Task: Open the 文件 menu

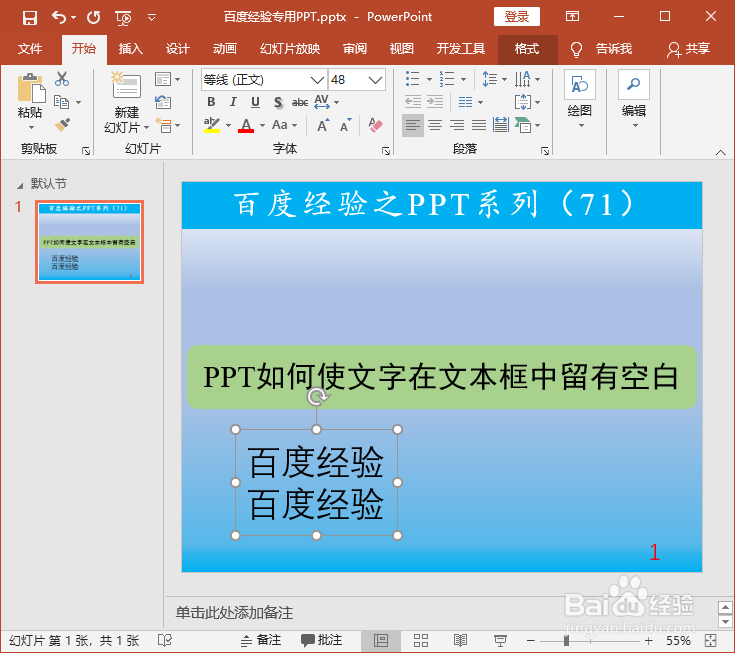Action: click(x=30, y=49)
